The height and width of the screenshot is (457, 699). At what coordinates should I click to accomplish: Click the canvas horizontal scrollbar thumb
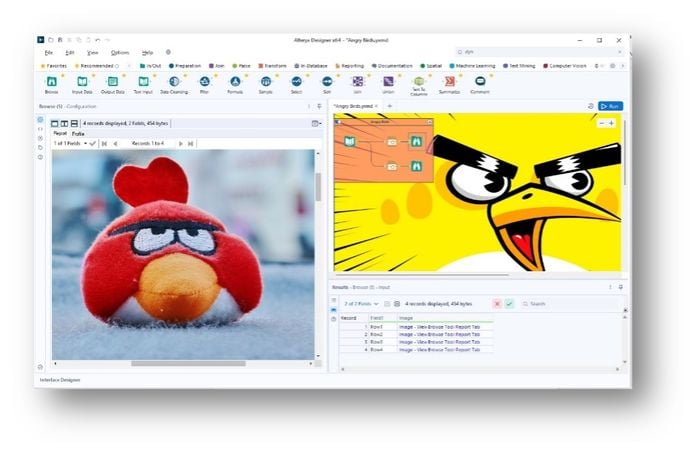pos(421,275)
